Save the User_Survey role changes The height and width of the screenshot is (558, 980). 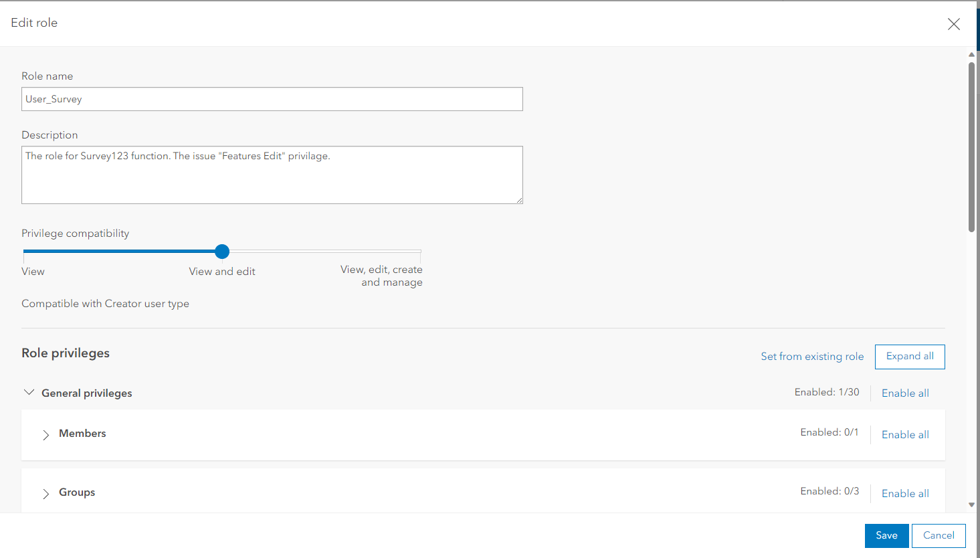coord(886,535)
